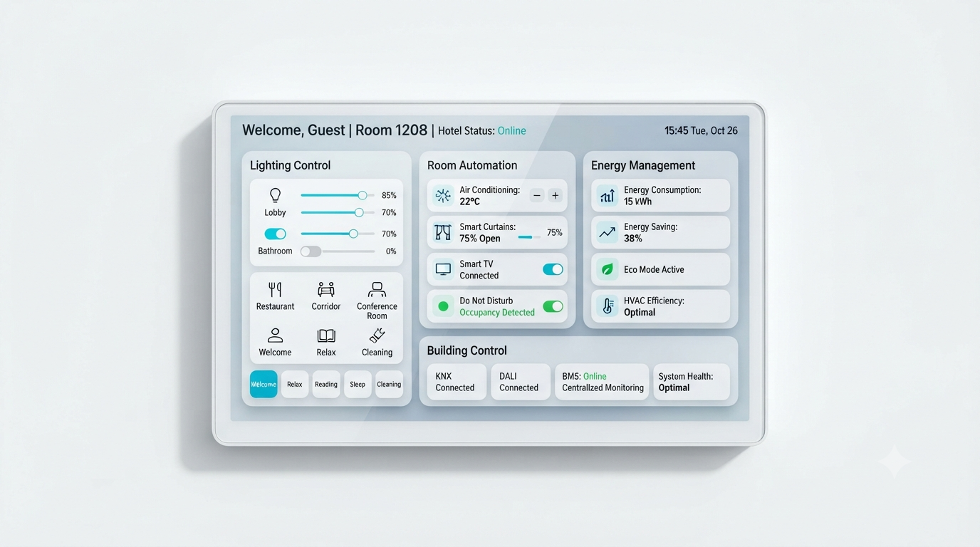Select the Restaurant fork-and-knife icon

click(x=275, y=289)
